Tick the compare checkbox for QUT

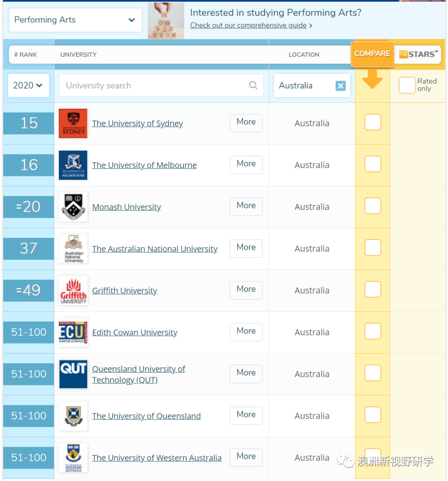(373, 373)
